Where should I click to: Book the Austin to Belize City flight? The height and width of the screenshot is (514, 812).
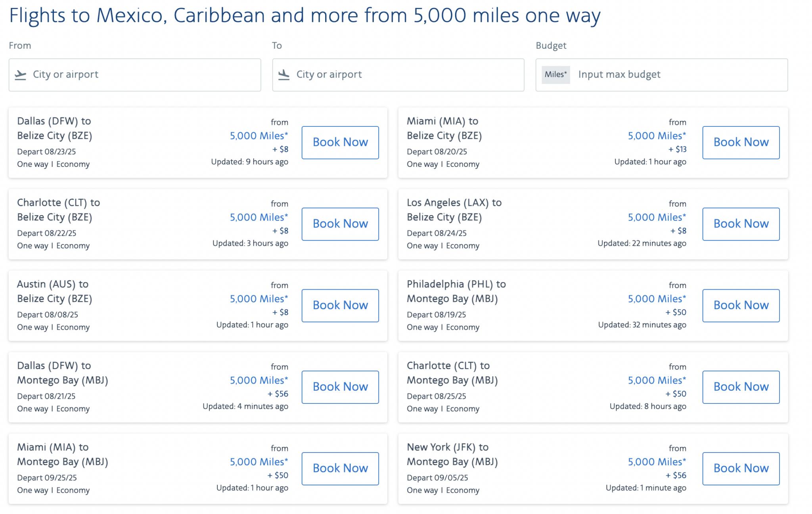click(x=340, y=305)
